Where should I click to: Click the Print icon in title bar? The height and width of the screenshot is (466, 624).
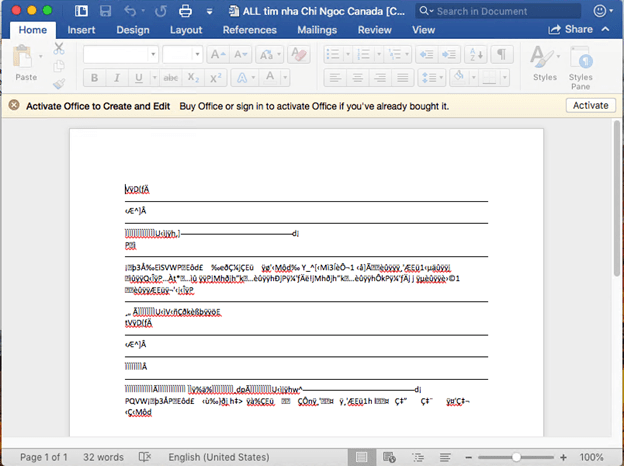pyautogui.click(x=185, y=11)
